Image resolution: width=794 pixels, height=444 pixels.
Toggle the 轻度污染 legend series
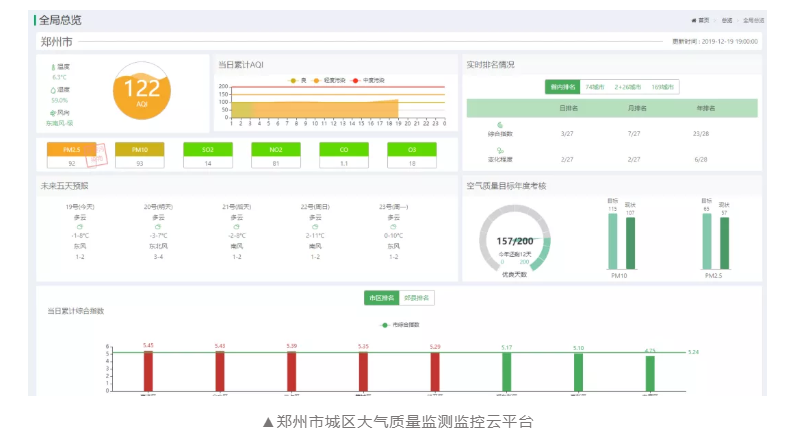click(327, 80)
